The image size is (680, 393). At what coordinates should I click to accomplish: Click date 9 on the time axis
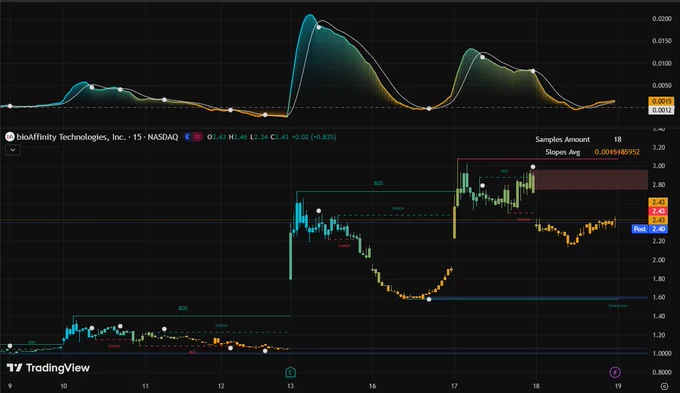click(x=10, y=386)
